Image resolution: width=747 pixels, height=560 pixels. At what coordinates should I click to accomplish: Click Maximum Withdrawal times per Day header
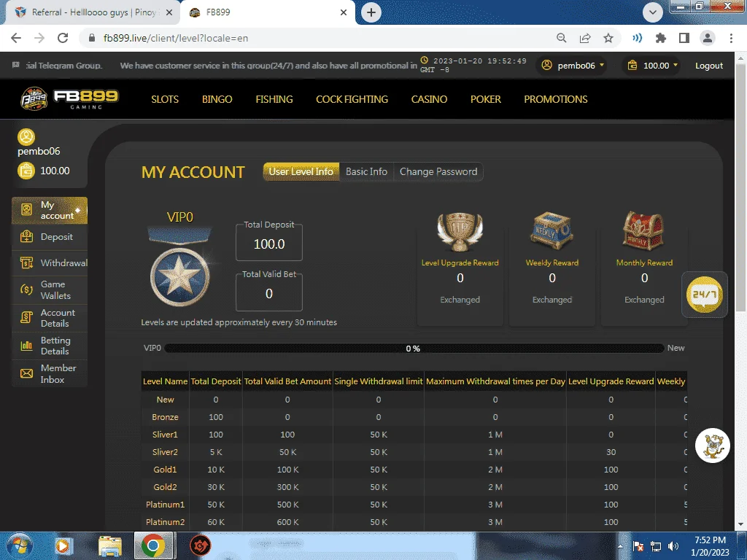click(495, 381)
